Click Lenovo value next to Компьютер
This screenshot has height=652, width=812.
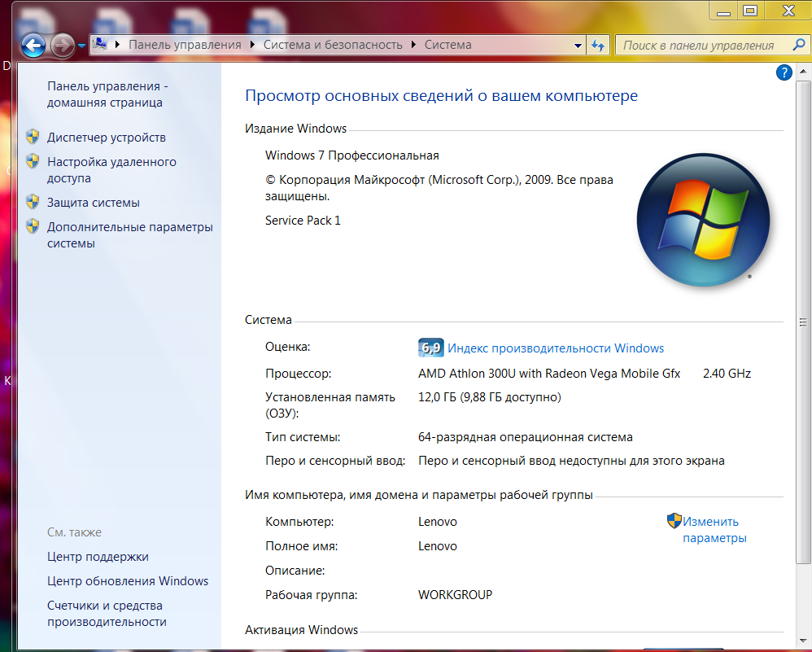point(438,522)
